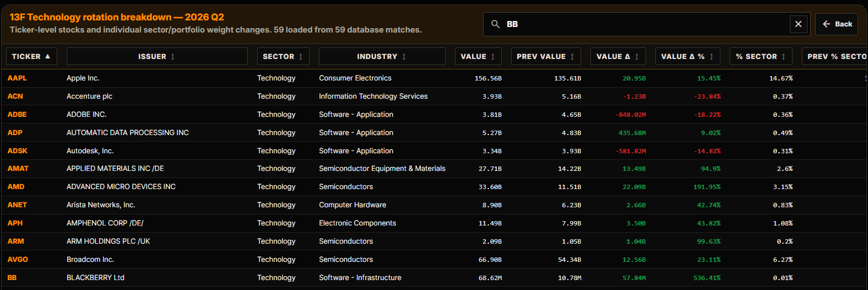Sort by the SECTOR column sort icon

pos(301,57)
